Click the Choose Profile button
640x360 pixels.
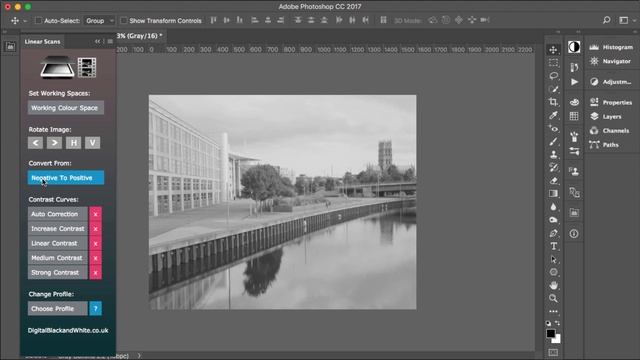coord(58,309)
